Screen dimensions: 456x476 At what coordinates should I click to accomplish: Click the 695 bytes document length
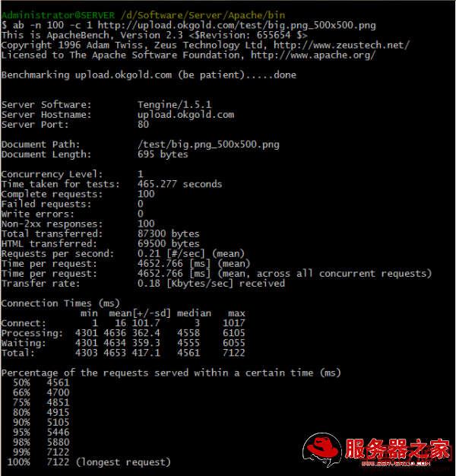pos(163,154)
